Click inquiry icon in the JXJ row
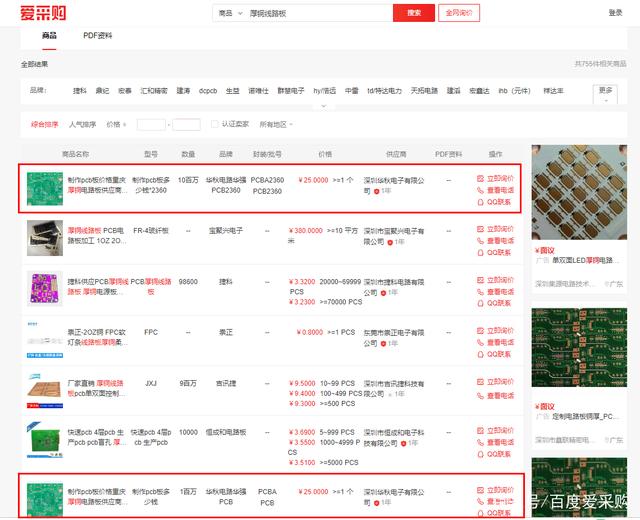Viewport: 640px width, 520px height. 480,382
